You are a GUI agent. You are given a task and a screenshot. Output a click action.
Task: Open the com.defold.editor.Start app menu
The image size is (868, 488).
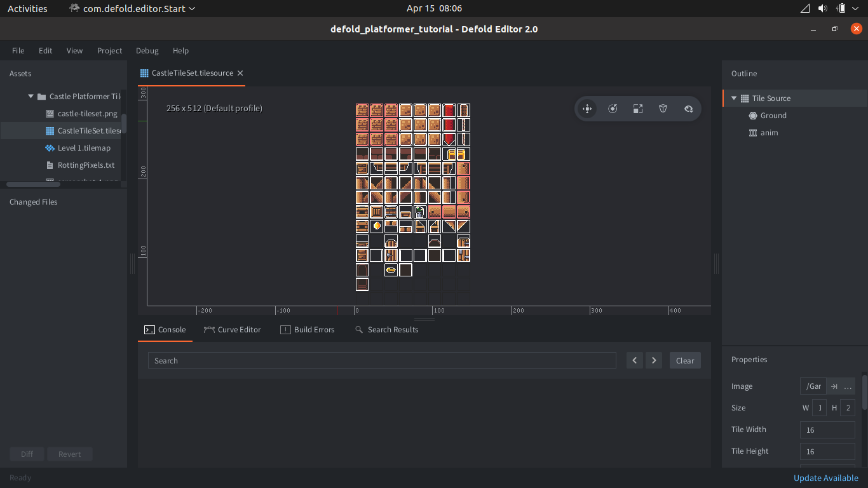(x=132, y=8)
